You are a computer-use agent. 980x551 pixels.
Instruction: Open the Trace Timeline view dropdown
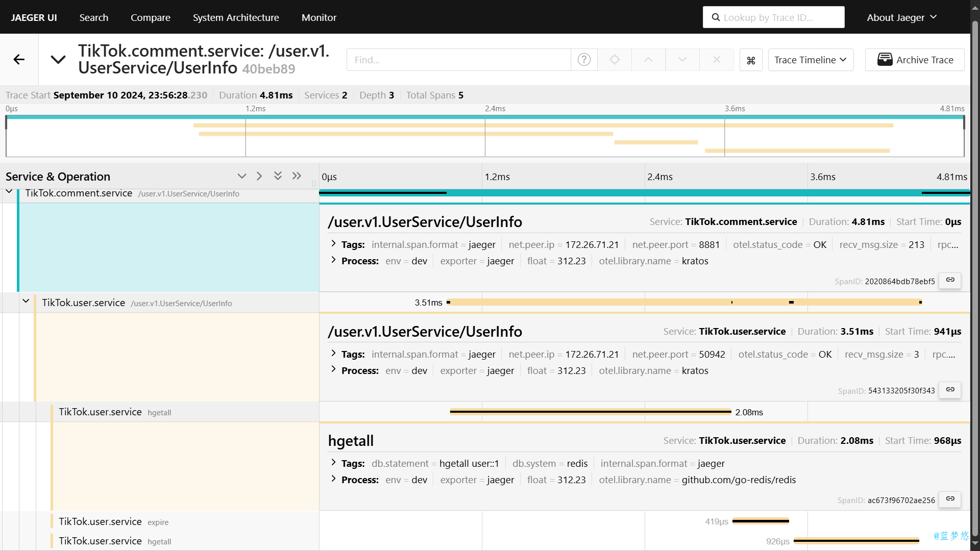pyautogui.click(x=810, y=60)
